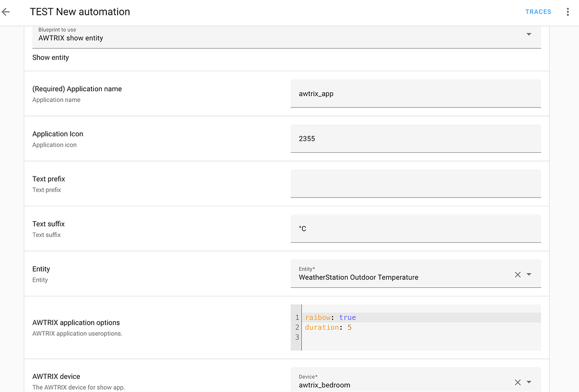Screen dimensions: 579x392
Task: Click the AWTRIX show entity blueprint text
Action: tap(71, 38)
